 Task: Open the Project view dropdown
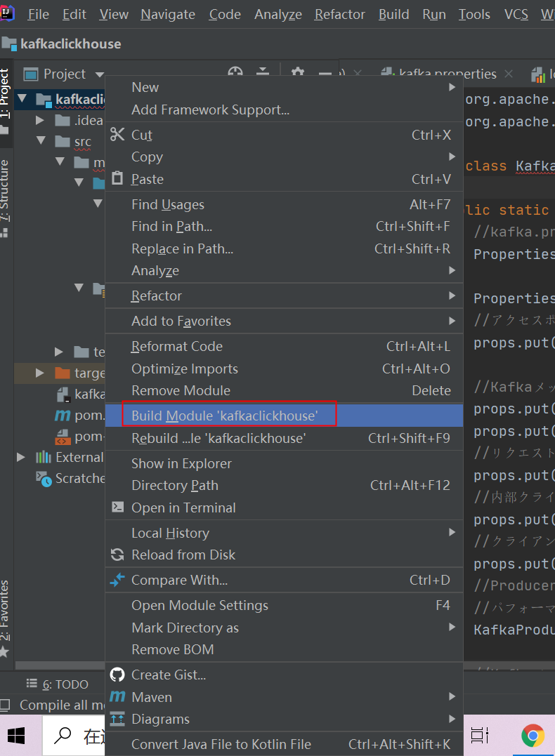coord(100,74)
